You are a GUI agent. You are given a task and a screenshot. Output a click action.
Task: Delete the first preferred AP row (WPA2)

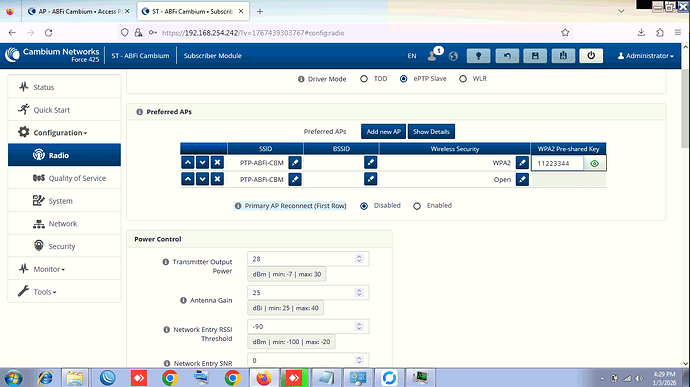pyautogui.click(x=217, y=162)
